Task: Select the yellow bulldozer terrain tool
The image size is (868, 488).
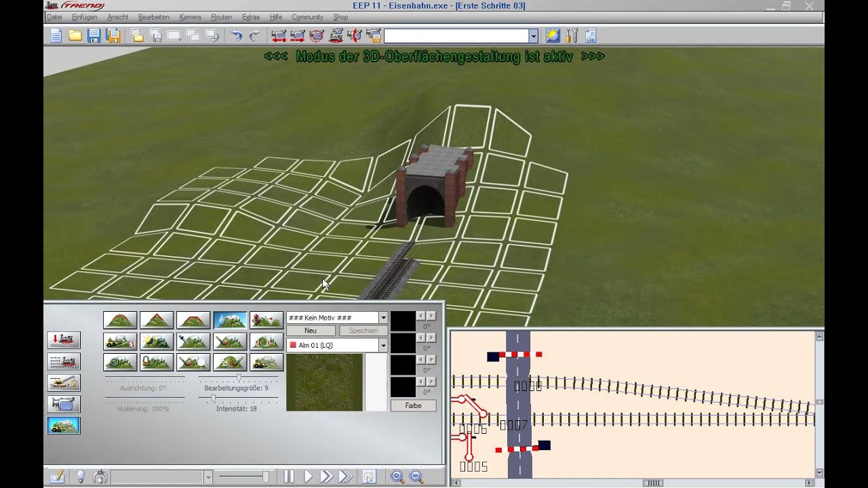Action: tap(120, 341)
